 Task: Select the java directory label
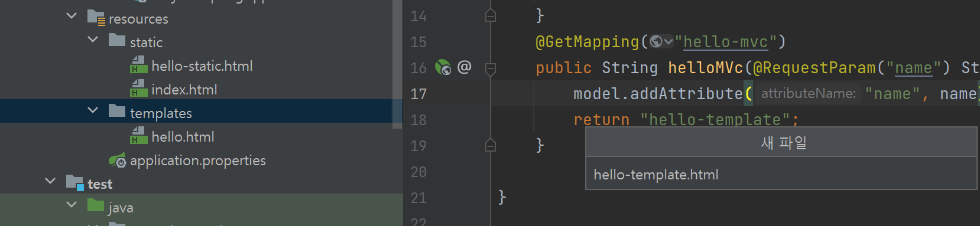pyautogui.click(x=121, y=208)
